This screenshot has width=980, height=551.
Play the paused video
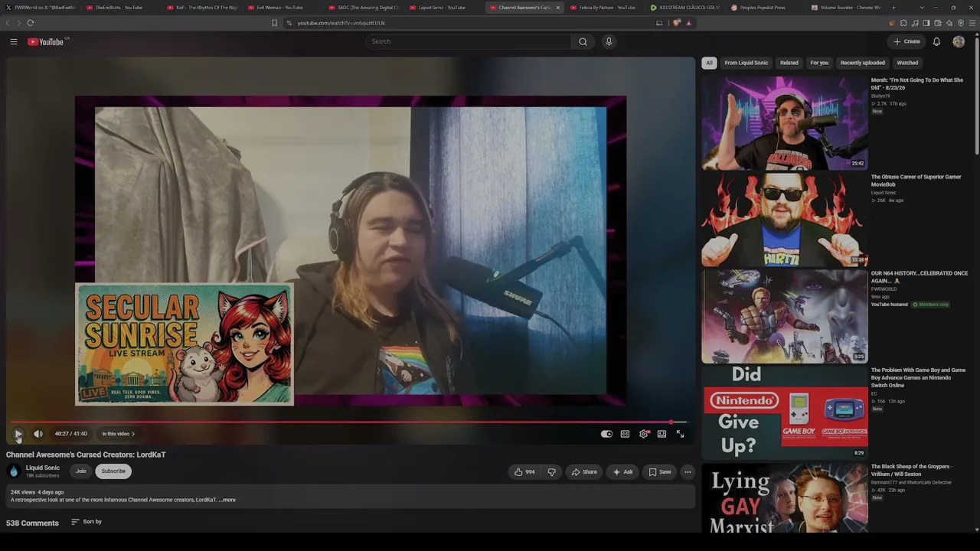coord(18,434)
